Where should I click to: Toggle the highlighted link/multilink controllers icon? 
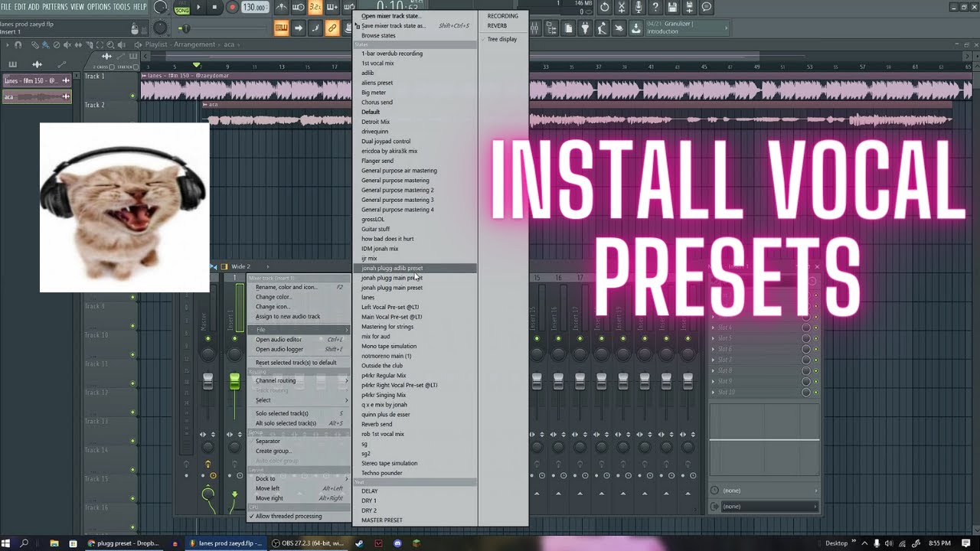coord(332,29)
